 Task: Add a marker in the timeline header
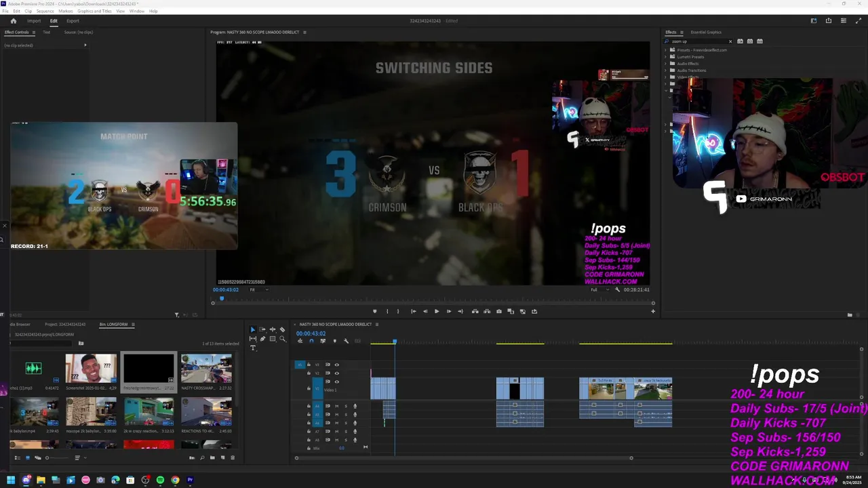(335, 341)
